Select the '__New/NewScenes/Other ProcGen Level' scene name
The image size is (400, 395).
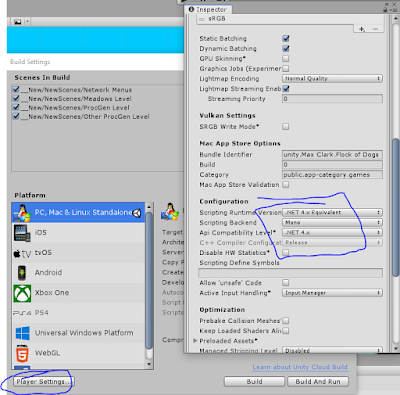[85, 117]
